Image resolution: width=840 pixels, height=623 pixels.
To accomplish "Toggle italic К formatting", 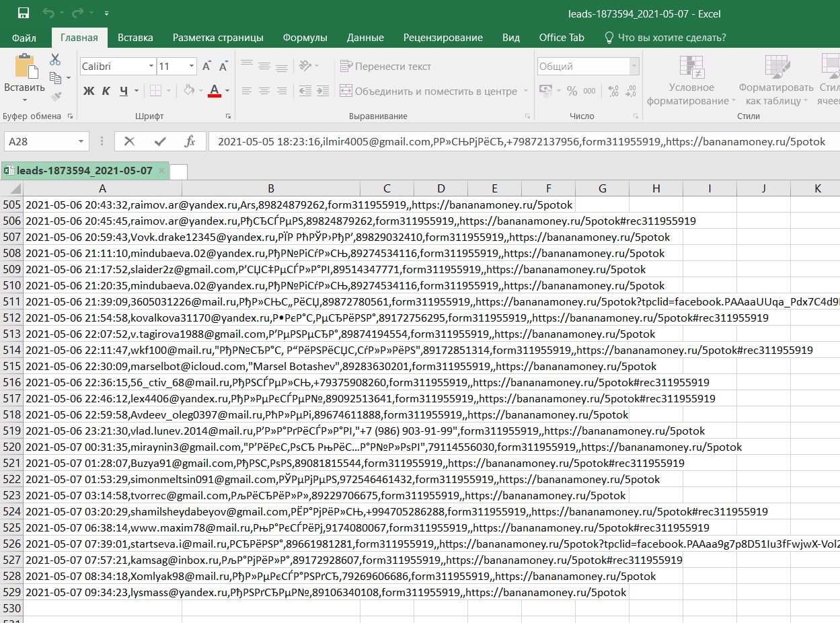I will (106, 91).
